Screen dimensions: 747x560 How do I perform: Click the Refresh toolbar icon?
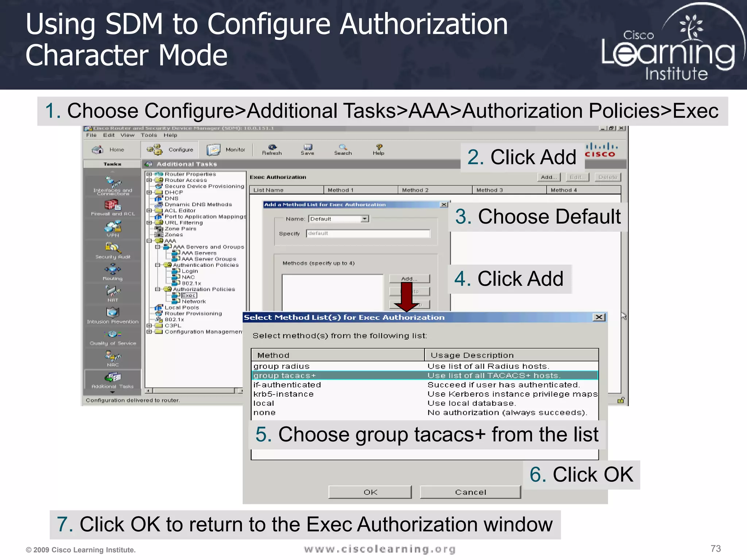272,150
